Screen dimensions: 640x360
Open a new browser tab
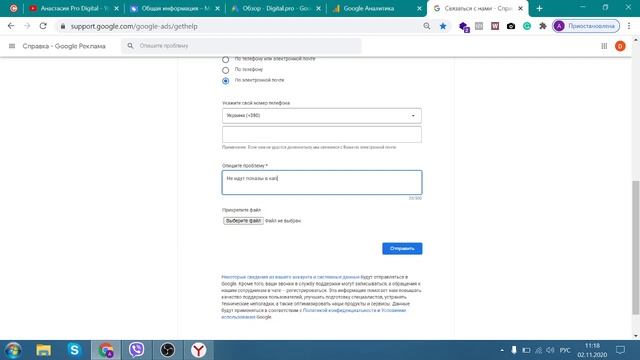tap(539, 8)
